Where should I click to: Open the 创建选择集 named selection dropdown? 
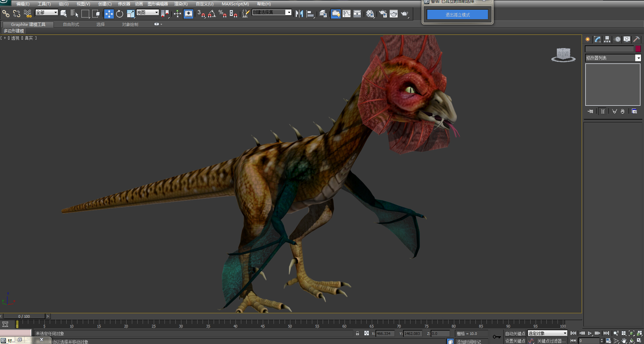tap(272, 12)
